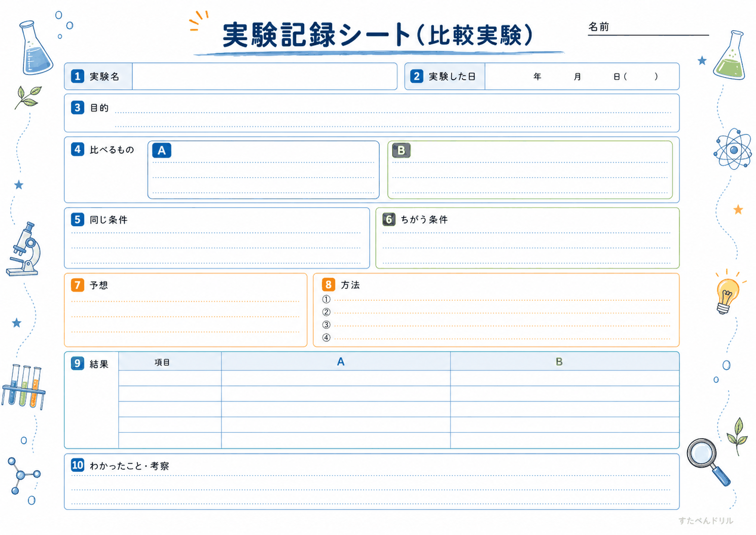This screenshot has height=535, width=756.
Task: Click the blue number 2 badge
Action: tap(416, 76)
